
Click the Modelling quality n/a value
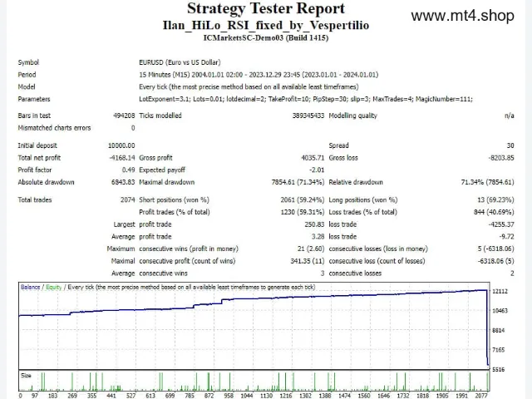(509, 116)
